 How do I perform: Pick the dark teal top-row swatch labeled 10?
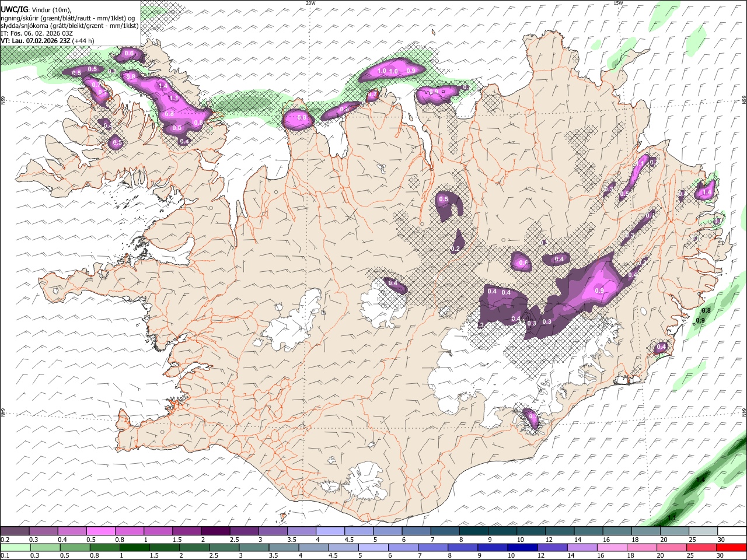[530, 531]
